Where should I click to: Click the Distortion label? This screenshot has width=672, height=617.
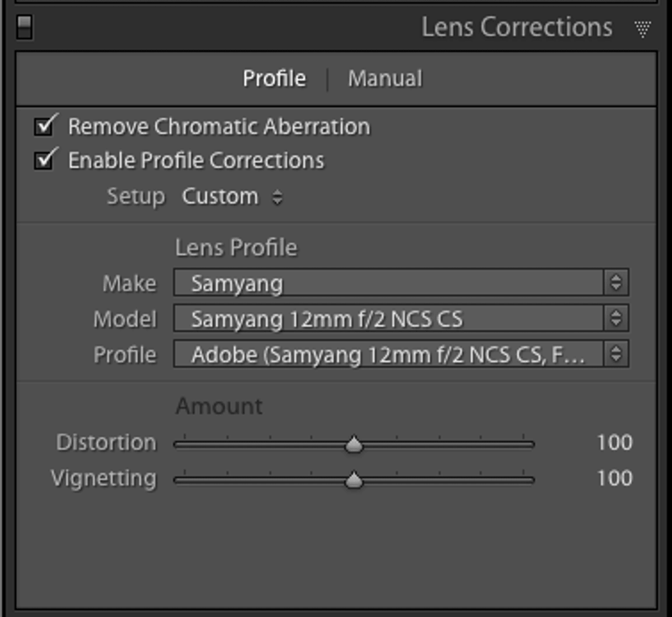click(x=106, y=443)
